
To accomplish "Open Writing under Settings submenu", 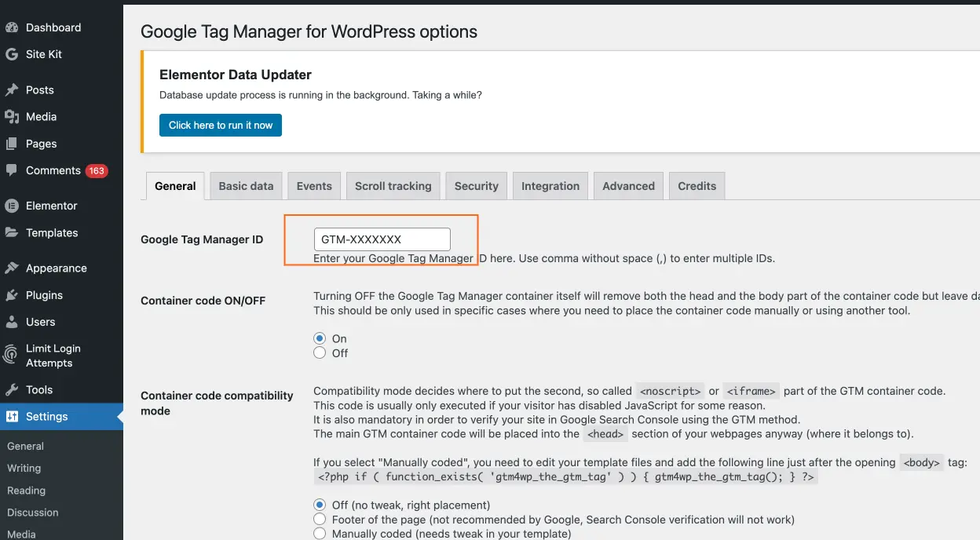I will tap(24, 468).
